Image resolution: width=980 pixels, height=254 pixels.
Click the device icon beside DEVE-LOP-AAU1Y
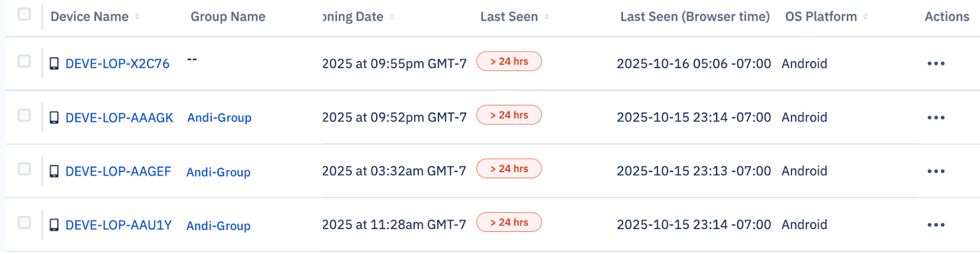point(54,225)
